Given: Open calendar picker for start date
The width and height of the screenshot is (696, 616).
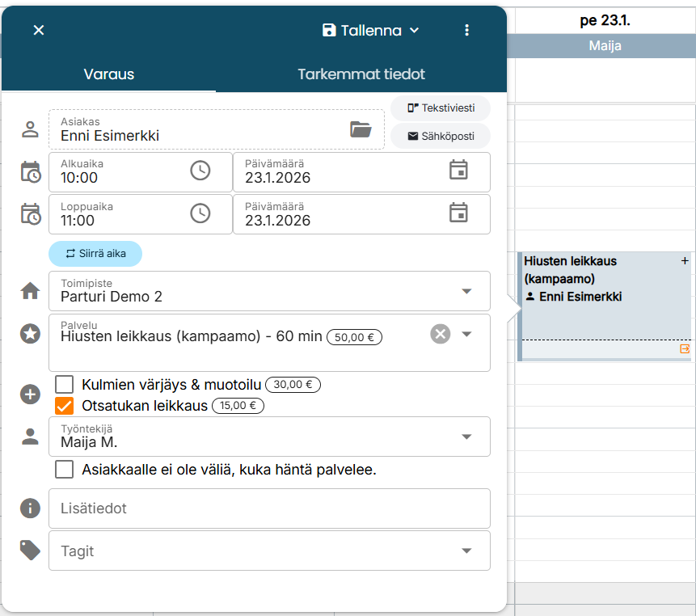Looking at the screenshot, I should coord(458,171).
